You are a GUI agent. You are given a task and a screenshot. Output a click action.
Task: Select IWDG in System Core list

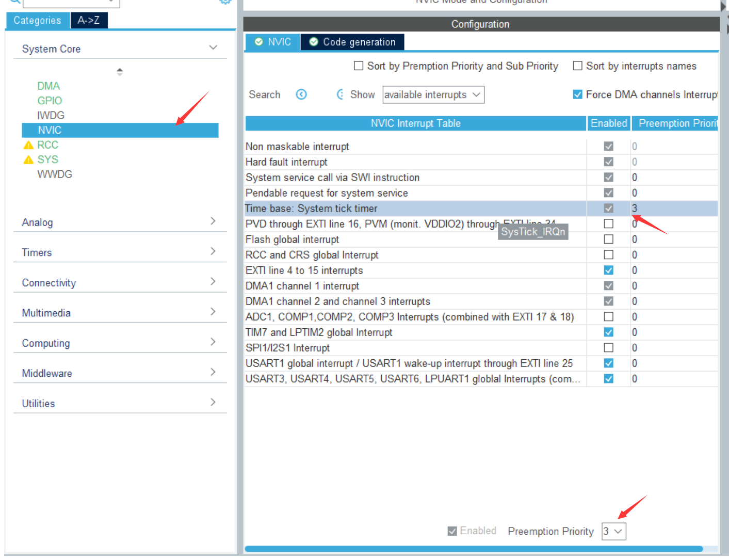(x=51, y=115)
